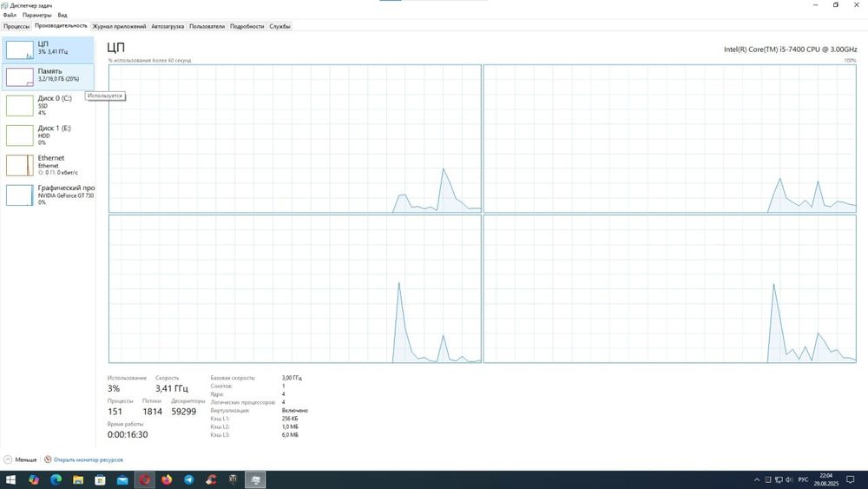Image resolution: width=868 pixels, height=489 pixels.
Task: Launch Firefox from the taskbar
Action: (167, 479)
